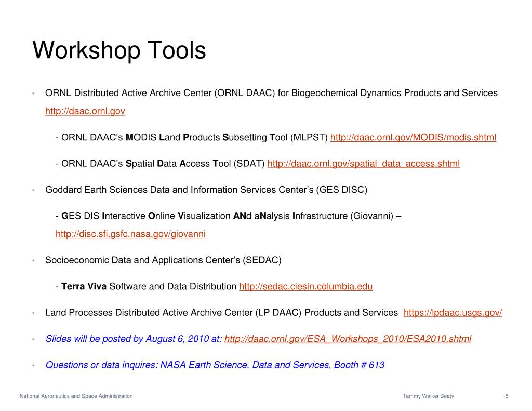Click the Land Processes Distributed Active Archive Center text
This screenshot has height=411, width=532.
221,313
